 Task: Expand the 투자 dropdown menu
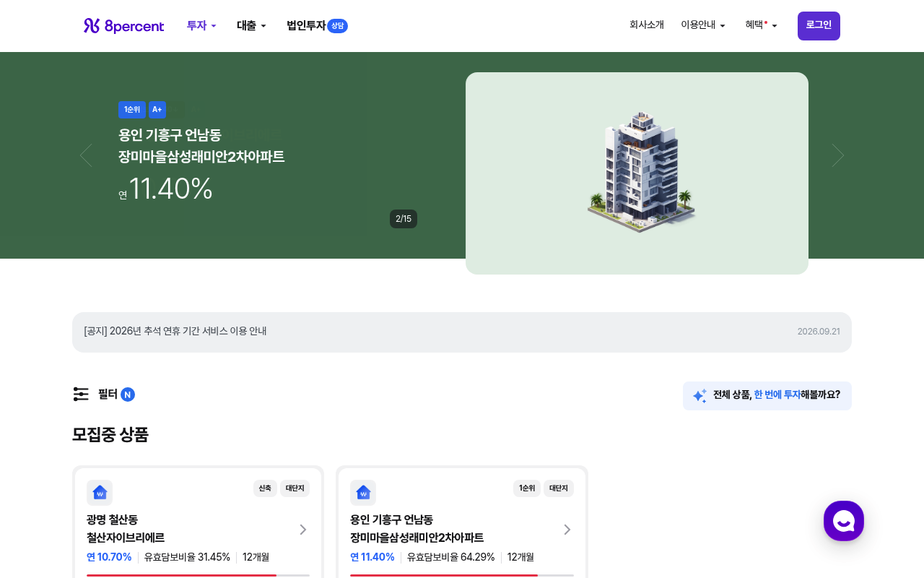[x=201, y=26]
